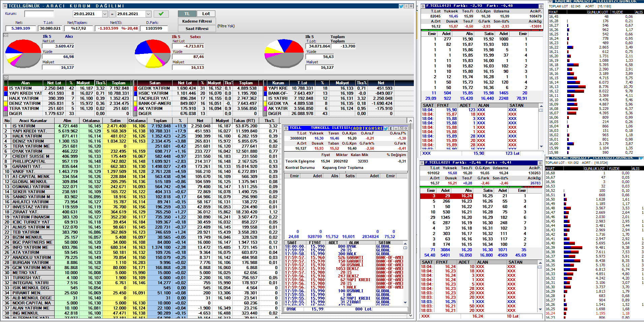The width and height of the screenshot is (644, 322).
Task: Select the ZIRAAT YAT. row in brokerage list
Action: tap(142, 212)
